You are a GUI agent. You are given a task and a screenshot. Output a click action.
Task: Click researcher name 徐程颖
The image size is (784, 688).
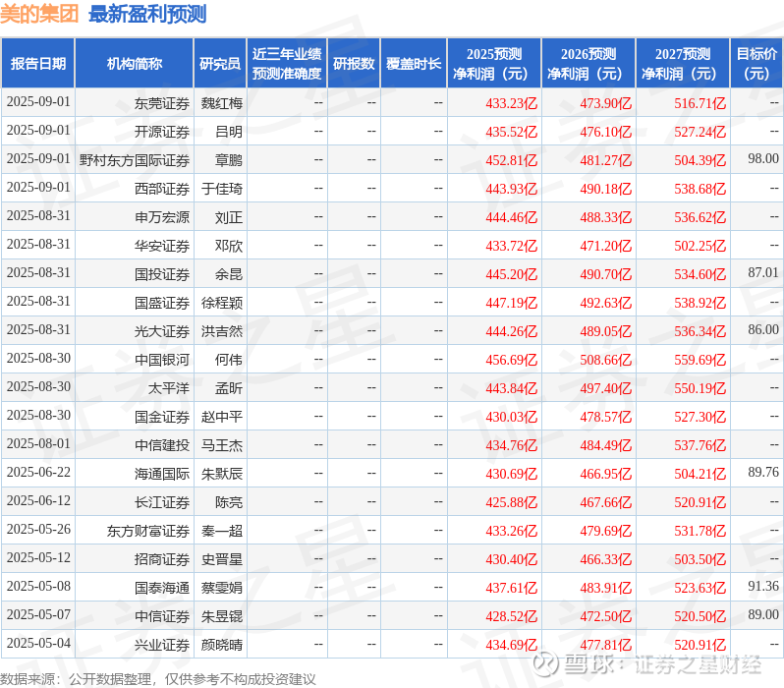coord(221,304)
